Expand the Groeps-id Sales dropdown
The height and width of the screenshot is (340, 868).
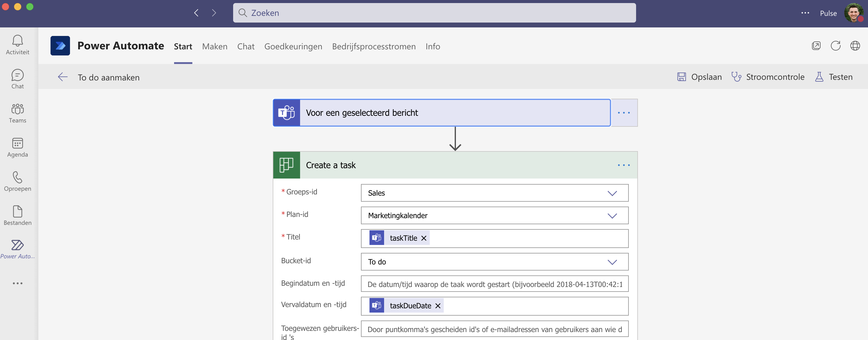click(612, 193)
